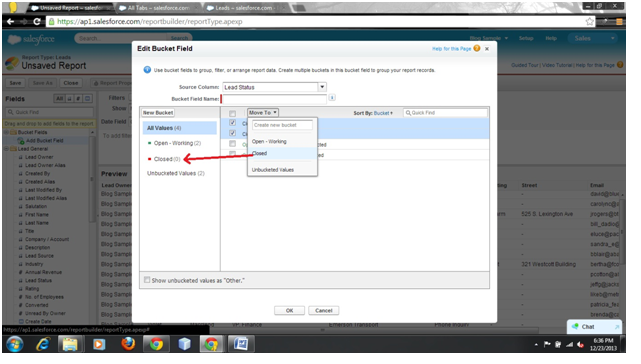Enable Show unbucketed values as Other
This screenshot has width=641, height=364.
[x=147, y=280]
